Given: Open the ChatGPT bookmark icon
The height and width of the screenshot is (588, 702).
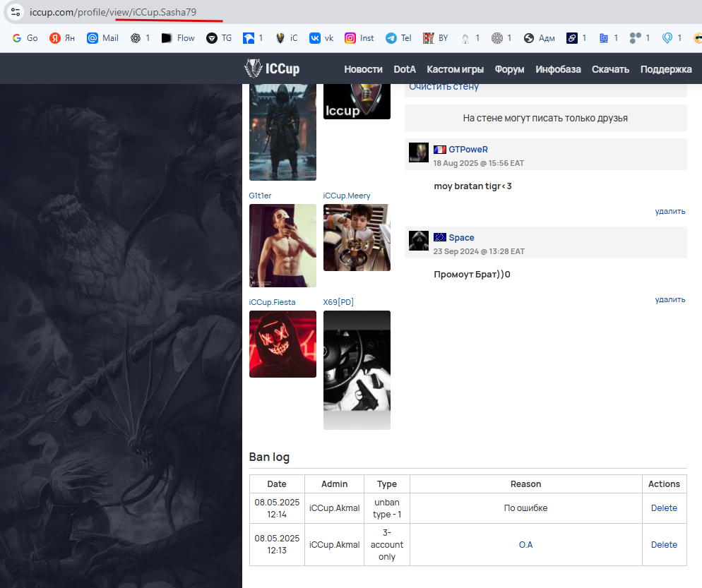Looking at the screenshot, I should pyautogui.click(x=135, y=38).
